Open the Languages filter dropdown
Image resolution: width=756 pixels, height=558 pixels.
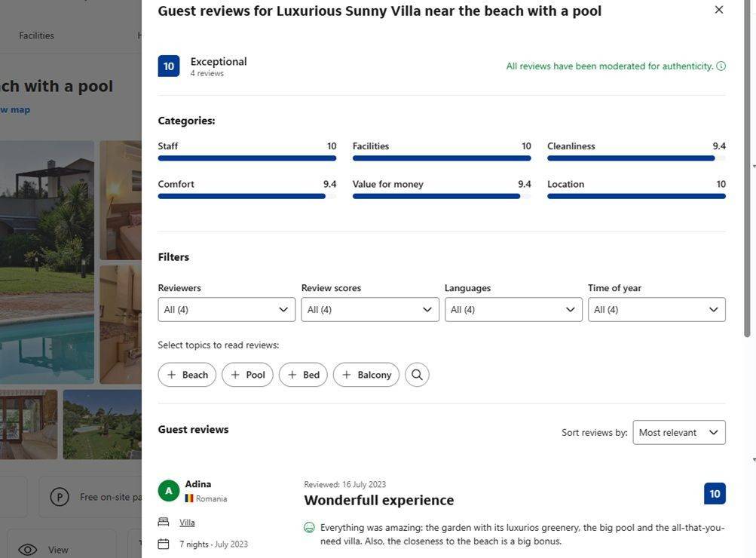513,310
